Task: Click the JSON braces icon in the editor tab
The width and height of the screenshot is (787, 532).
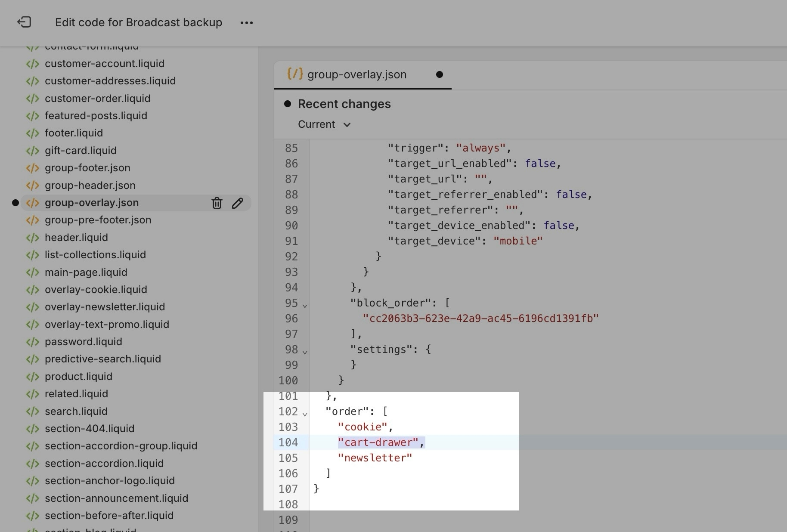Action: 295,74
